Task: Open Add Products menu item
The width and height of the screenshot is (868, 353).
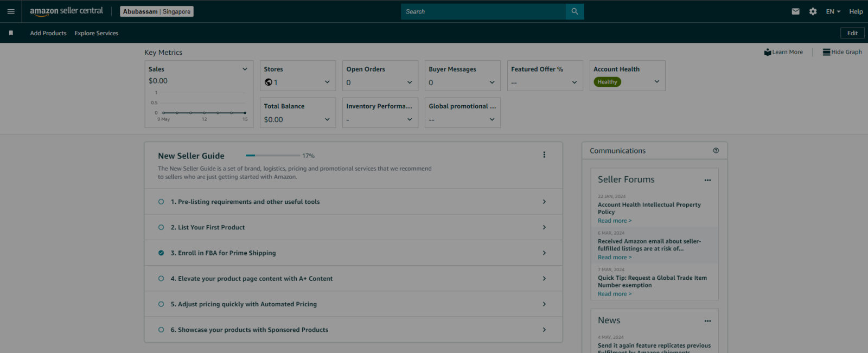Action: pos(48,33)
